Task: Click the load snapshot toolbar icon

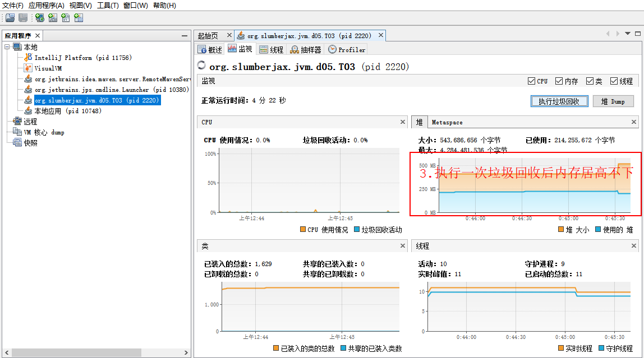Action: (x=10, y=17)
